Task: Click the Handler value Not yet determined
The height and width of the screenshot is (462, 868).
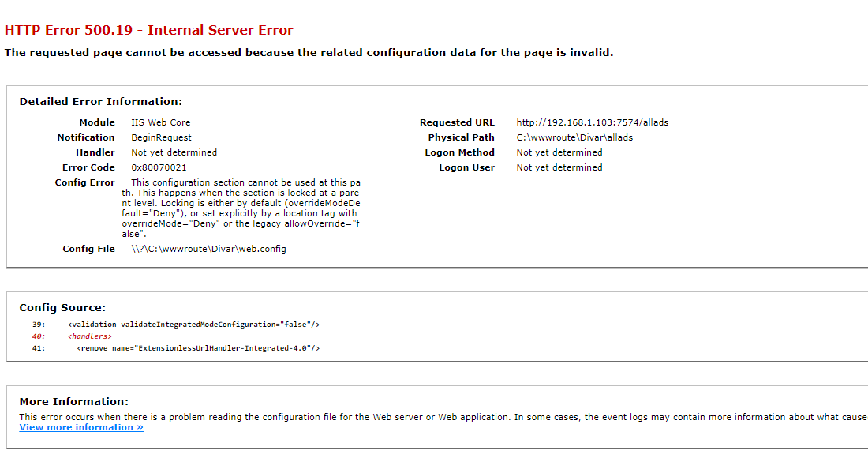Action: [x=174, y=152]
